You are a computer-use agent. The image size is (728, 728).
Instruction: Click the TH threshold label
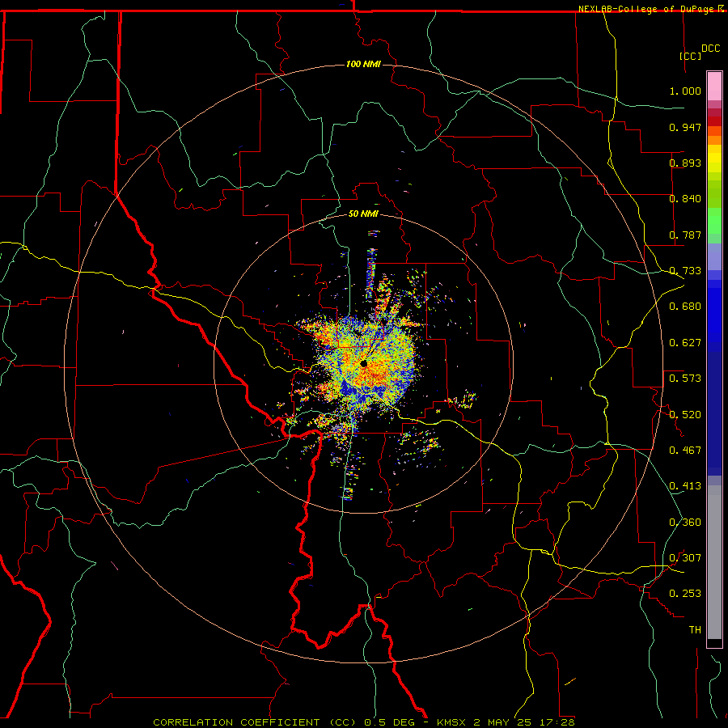pos(695,630)
